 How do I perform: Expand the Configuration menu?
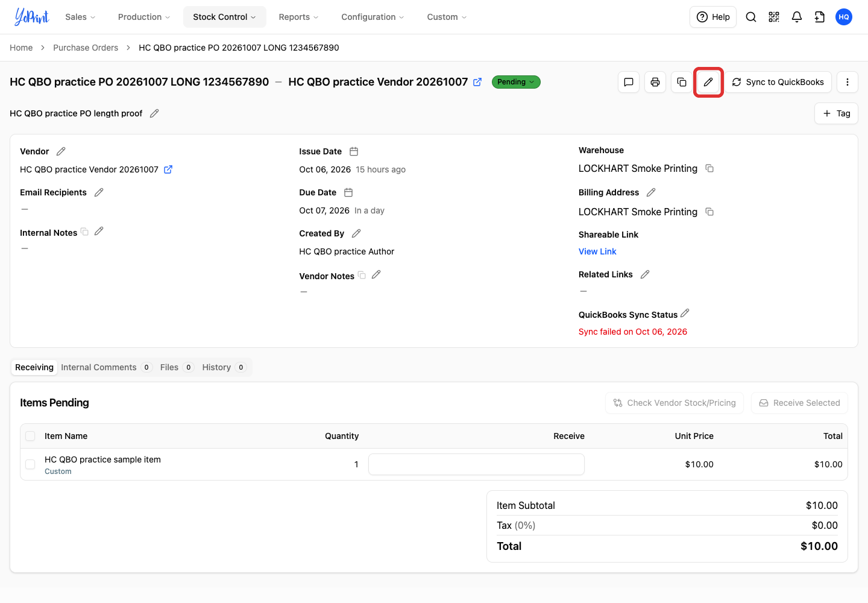click(373, 17)
